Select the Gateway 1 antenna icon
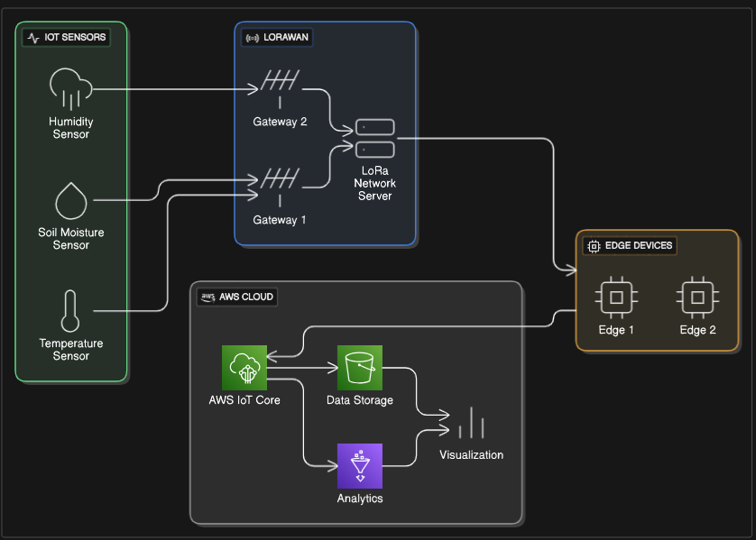 (x=280, y=185)
